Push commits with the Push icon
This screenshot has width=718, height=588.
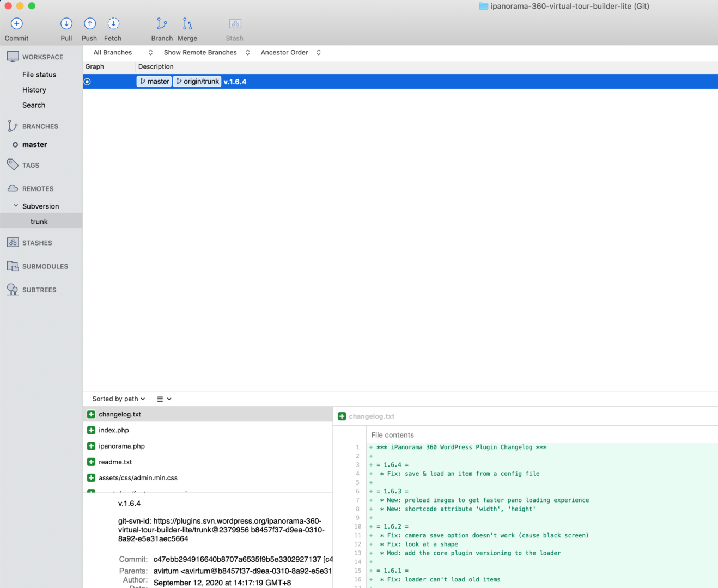click(90, 23)
